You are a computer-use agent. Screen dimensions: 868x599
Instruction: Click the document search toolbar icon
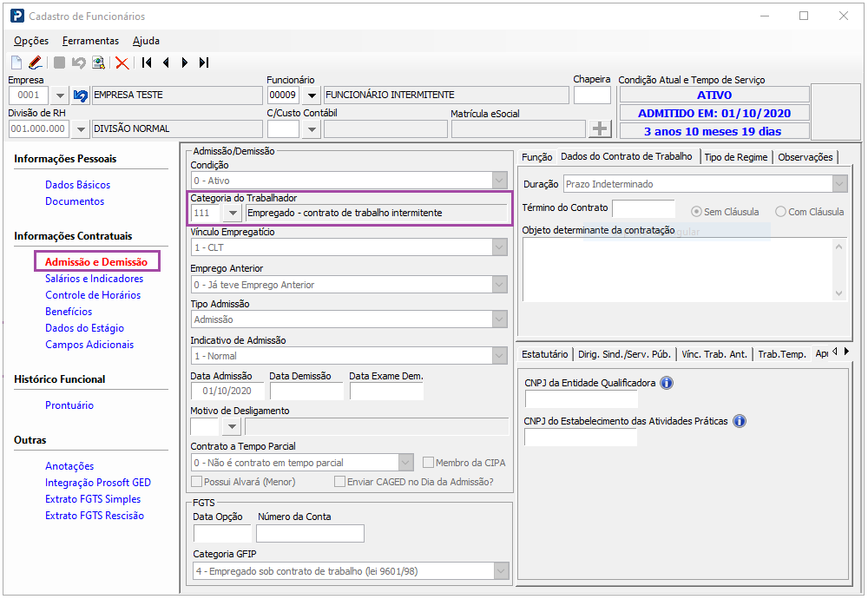tap(99, 63)
